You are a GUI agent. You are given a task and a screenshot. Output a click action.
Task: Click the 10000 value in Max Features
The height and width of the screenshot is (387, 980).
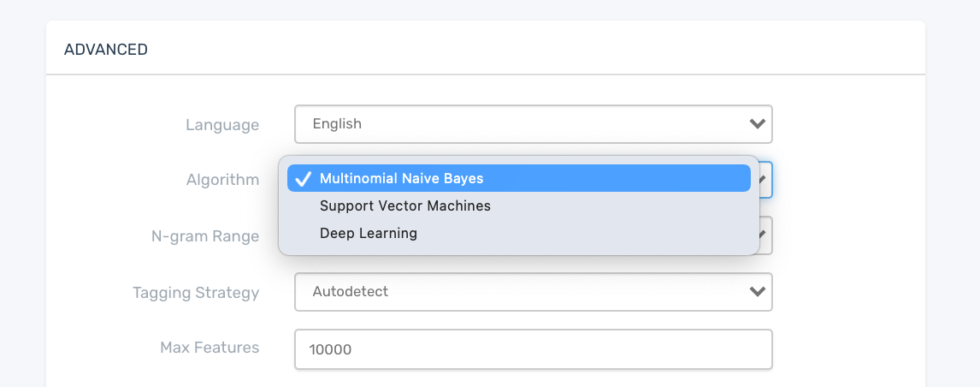pyautogui.click(x=332, y=349)
